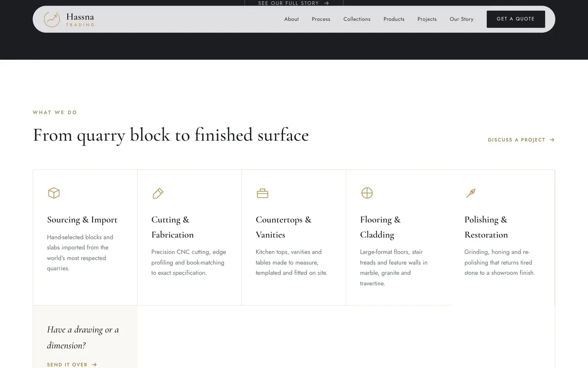Image resolution: width=588 pixels, height=368 pixels.
Task: Click the 'Precision CNC cutting' description
Action: point(189,262)
